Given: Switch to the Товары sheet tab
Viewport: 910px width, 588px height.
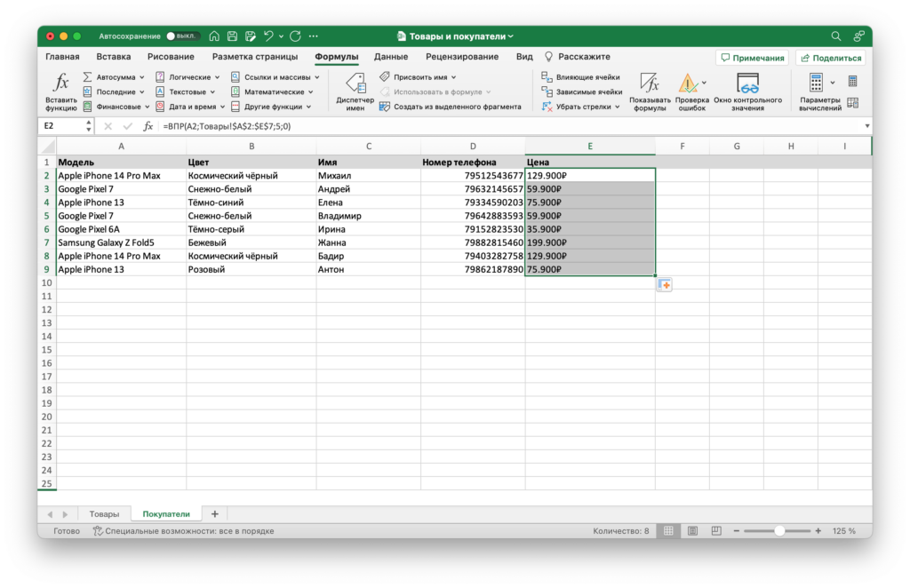Looking at the screenshot, I should click(x=104, y=513).
